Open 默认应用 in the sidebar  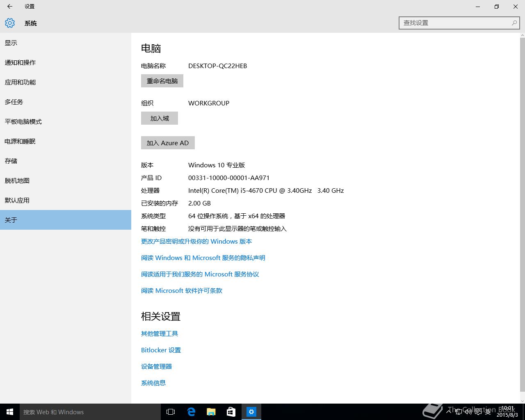[66, 200]
